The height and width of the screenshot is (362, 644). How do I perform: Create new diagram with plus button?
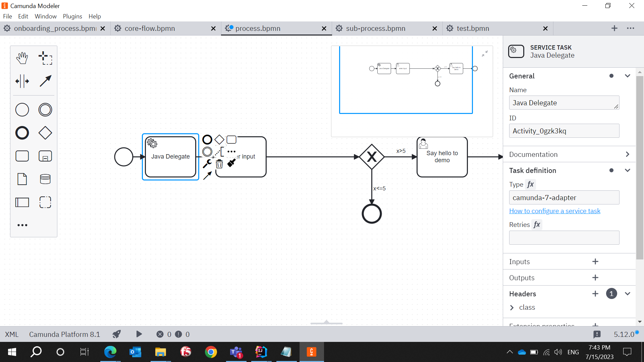point(614,28)
